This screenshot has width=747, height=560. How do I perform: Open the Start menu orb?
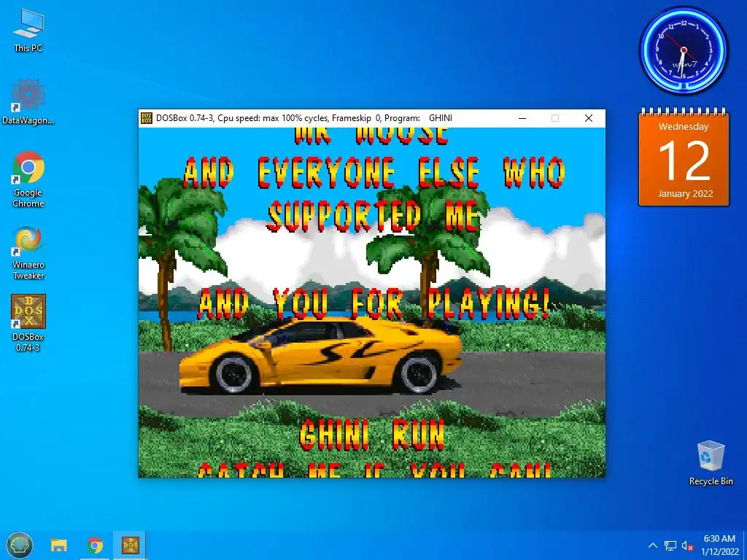tap(20, 545)
